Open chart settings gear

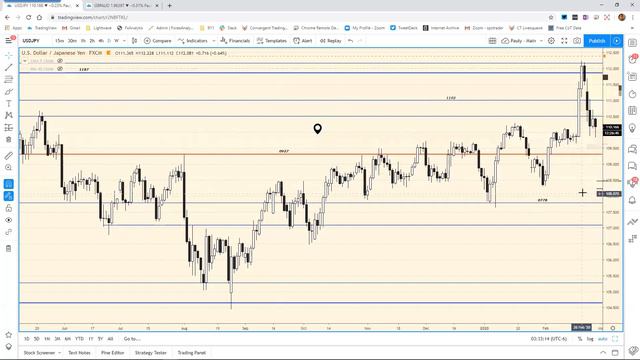point(551,41)
